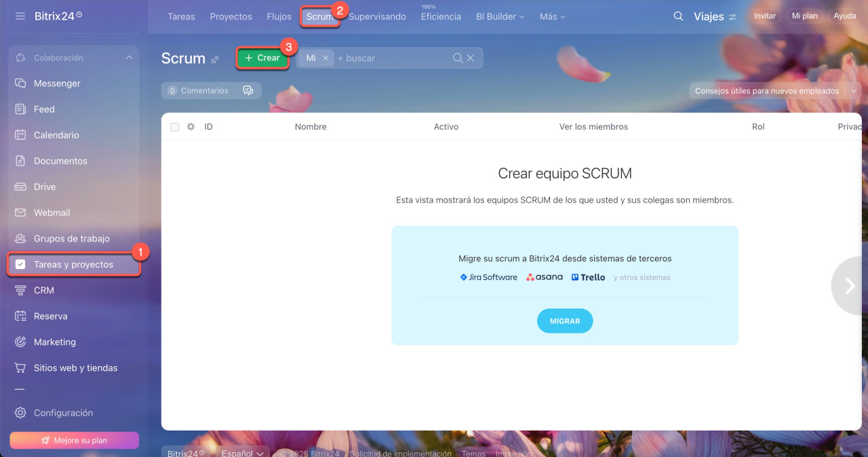Viewport: 868px width, 457px height.
Task: Toggle the select-all checkbox in table header
Action: pyautogui.click(x=175, y=127)
